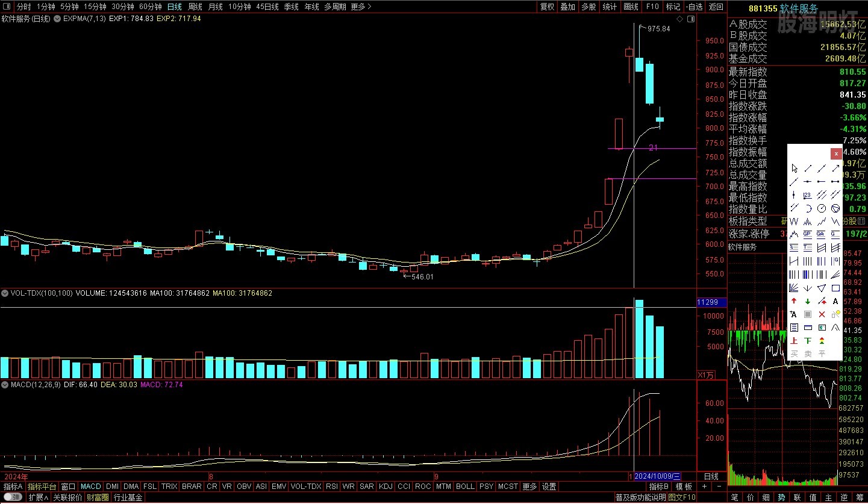The width and height of the screenshot is (868, 504).
Task: Select the green 下 marker icon
Action: tap(808, 341)
